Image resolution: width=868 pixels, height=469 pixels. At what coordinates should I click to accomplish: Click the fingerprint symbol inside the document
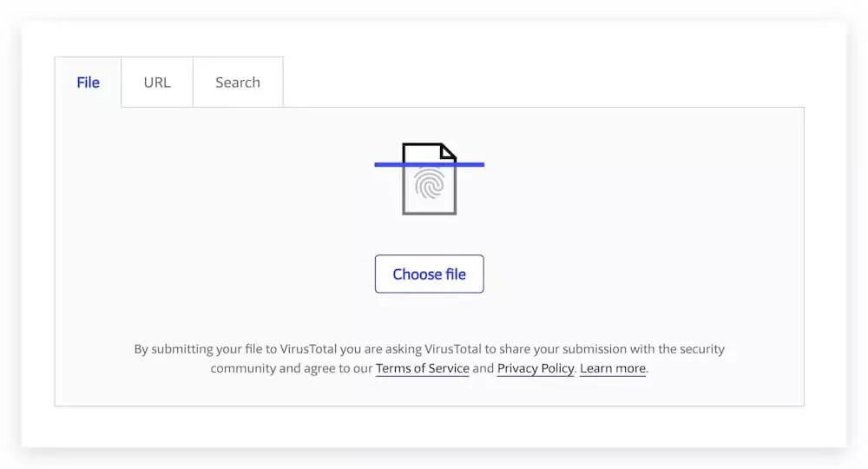pos(430,184)
